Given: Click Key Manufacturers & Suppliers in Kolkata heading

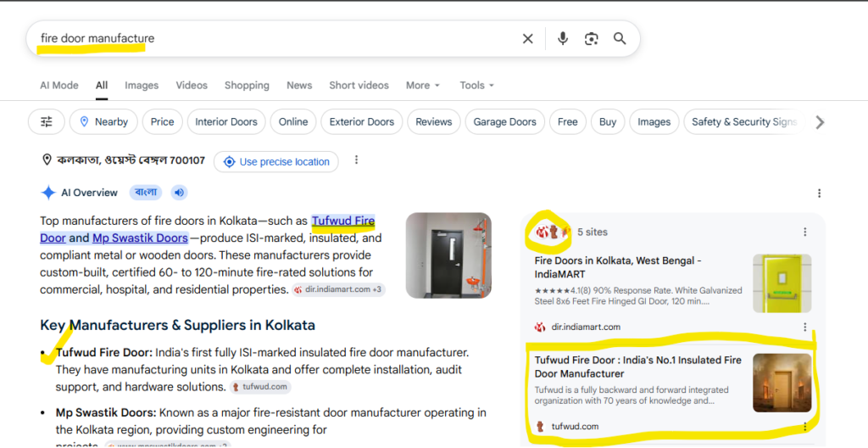Looking at the screenshot, I should click(177, 325).
